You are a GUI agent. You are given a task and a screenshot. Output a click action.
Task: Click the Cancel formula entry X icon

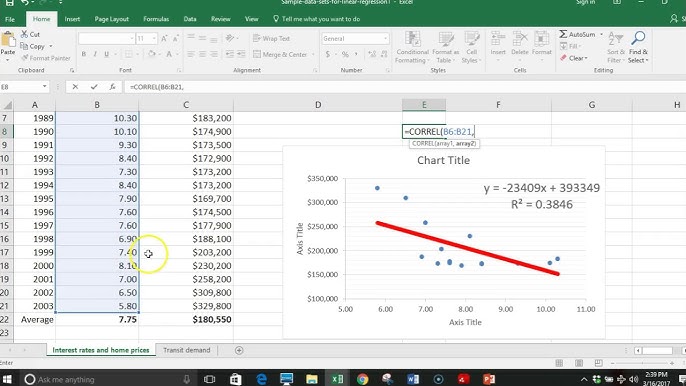[75, 87]
